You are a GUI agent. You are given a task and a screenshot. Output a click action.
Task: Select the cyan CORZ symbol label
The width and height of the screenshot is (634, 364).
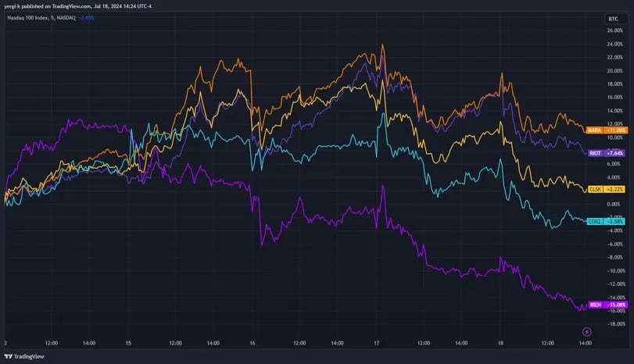click(x=594, y=221)
